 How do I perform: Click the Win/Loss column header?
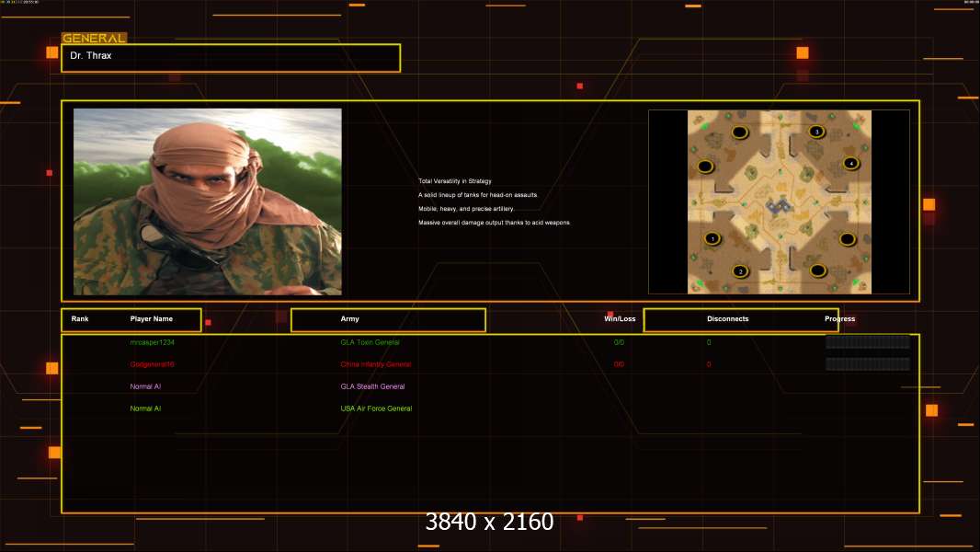coord(620,319)
